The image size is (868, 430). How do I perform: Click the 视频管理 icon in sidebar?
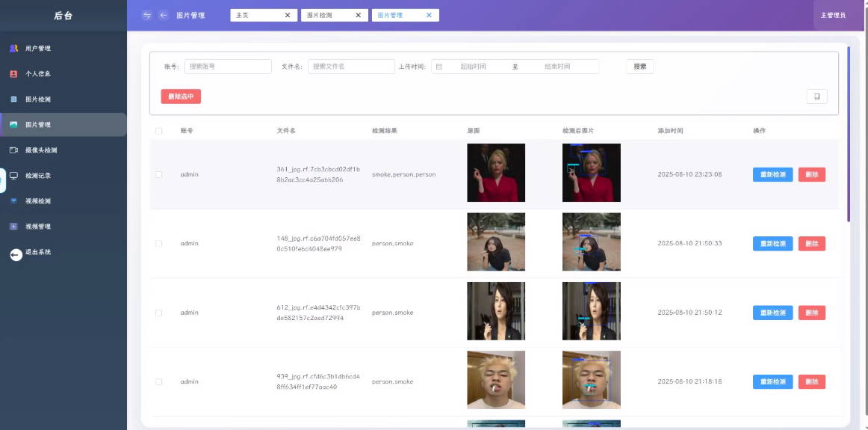[x=14, y=227]
